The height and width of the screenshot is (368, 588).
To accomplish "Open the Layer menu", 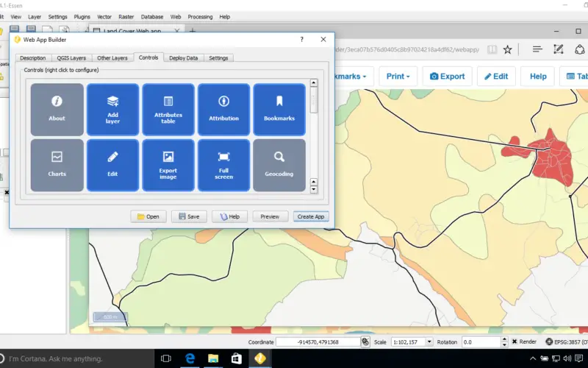I will [x=35, y=17].
